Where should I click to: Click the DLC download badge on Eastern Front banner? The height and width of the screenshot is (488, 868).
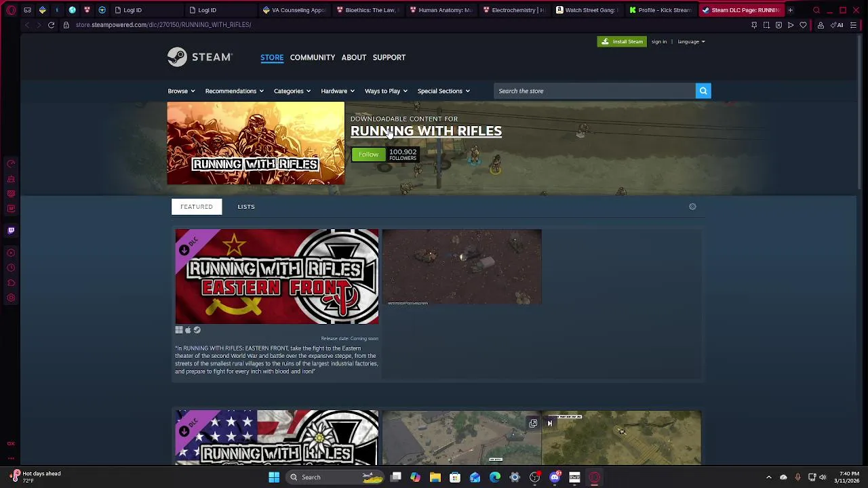click(184, 250)
